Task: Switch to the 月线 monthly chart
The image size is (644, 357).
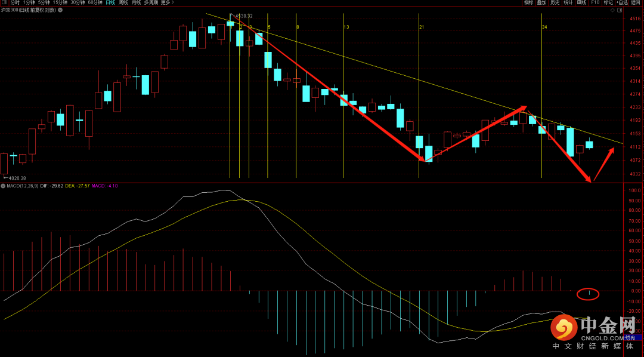Action: 137,3
